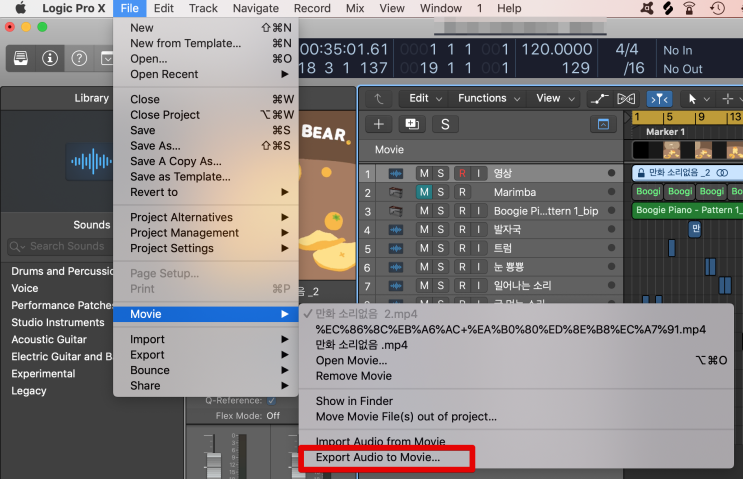Click the Marimba track instrument icon
Viewport: 743px width, 479px height.
tap(396, 192)
